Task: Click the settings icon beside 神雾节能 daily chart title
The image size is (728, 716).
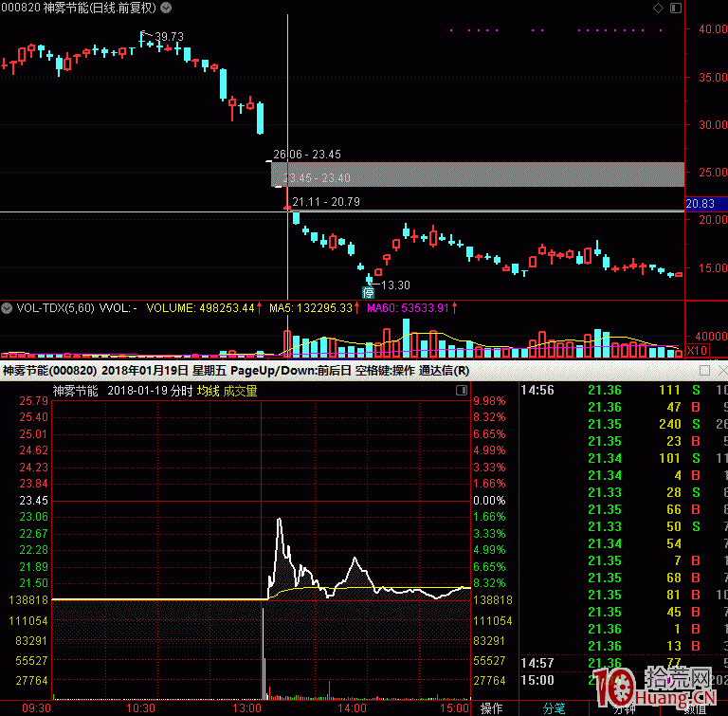Action: [x=166, y=8]
